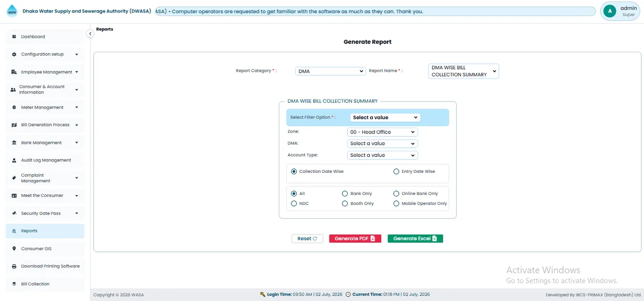644x301 pixels.
Task: Click the Configuration setup gear icon
Action: tap(14, 54)
